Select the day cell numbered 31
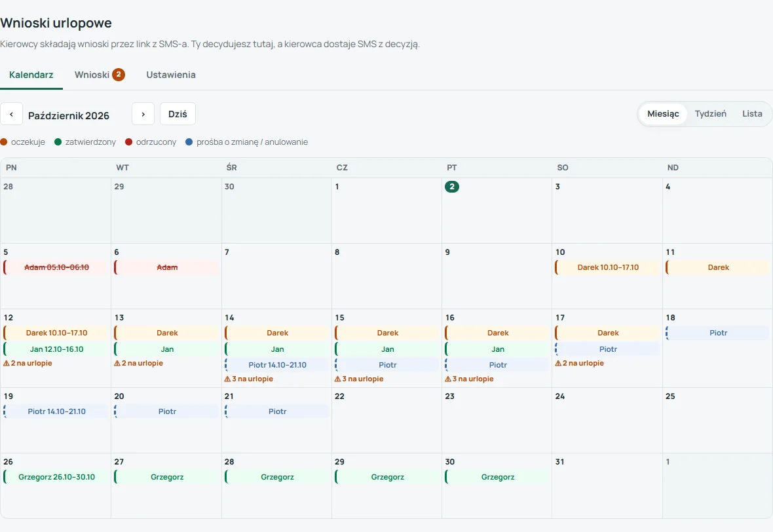773x532 pixels. [607, 485]
